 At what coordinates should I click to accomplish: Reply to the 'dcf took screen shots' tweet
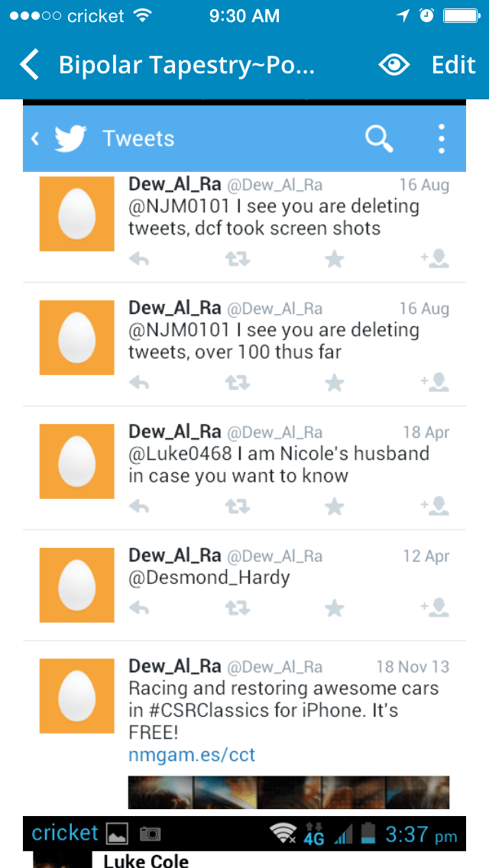tap(139, 258)
